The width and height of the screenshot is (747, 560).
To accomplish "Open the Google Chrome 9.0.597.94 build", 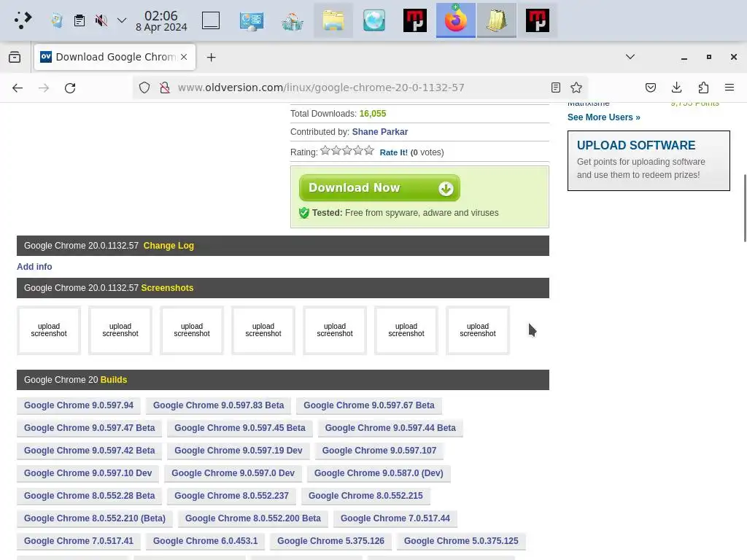I will [79, 405].
